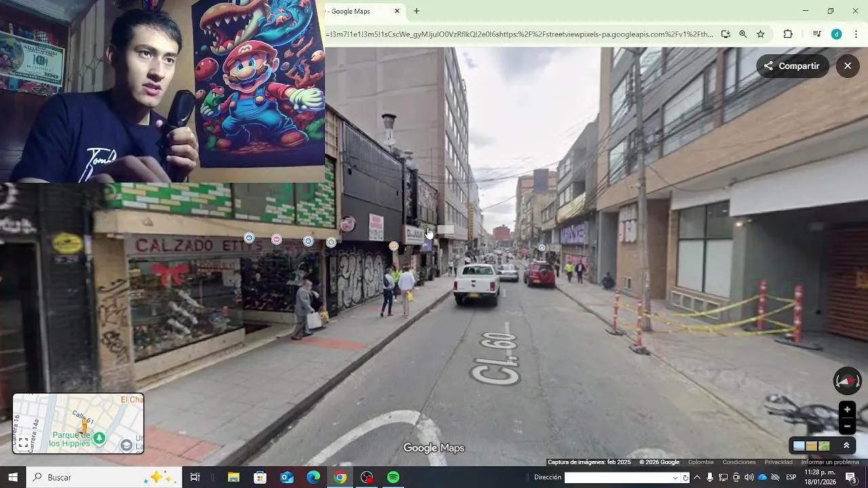Click the Parque de los Hippies marker
The image size is (868, 488).
coord(99,438)
